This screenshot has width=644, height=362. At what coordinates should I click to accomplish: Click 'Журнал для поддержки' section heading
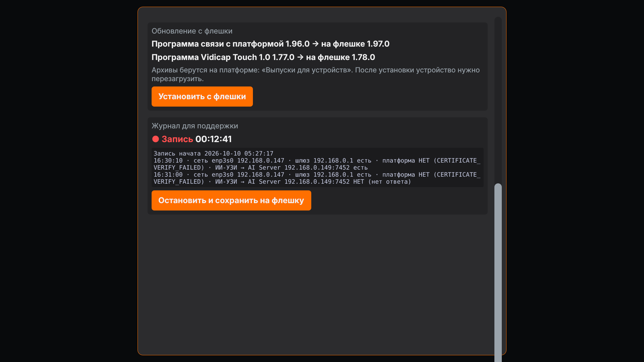point(195,126)
